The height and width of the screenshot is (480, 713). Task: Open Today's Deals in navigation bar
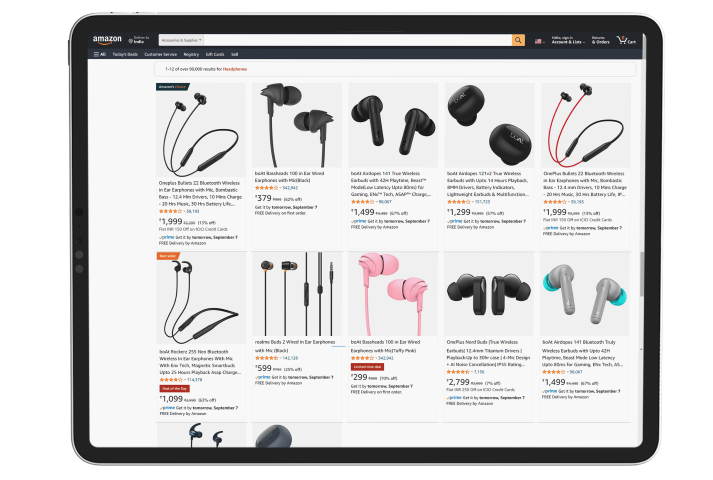click(125, 55)
